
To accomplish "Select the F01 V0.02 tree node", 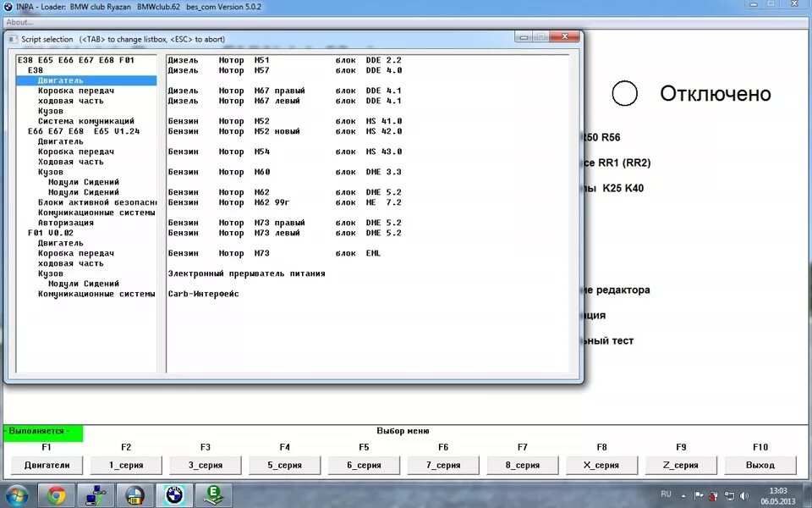I will (50, 233).
